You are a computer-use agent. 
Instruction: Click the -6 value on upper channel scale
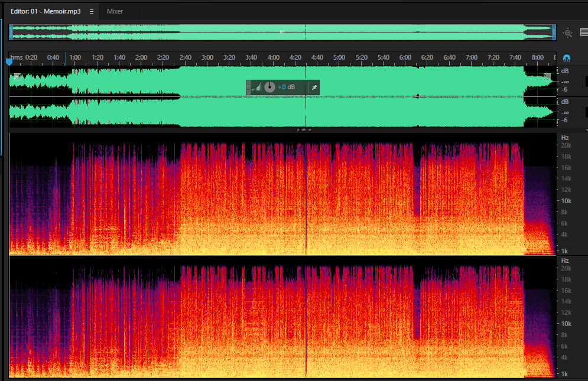pyautogui.click(x=564, y=90)
